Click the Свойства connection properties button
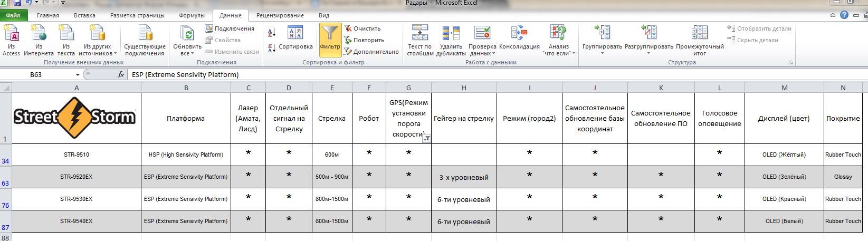The height and width of the screenshot is (241, 868). [223, 40]
